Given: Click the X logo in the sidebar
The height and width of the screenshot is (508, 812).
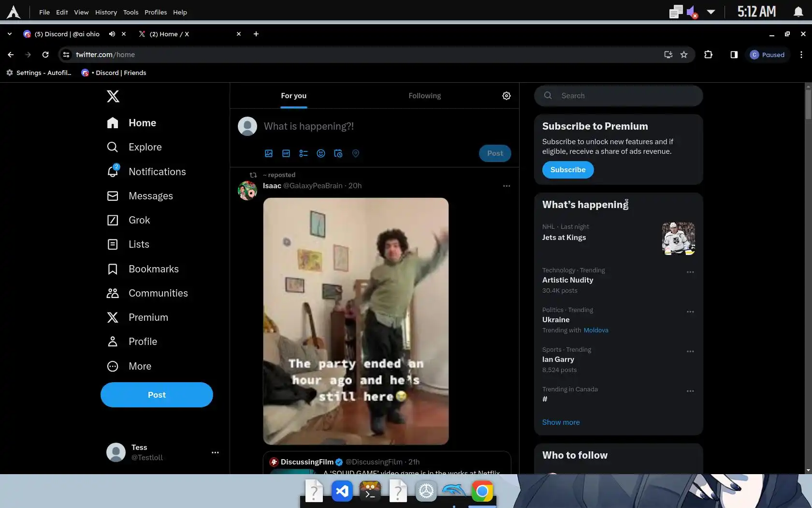Looking at the screenshot, I should (x=113, y=96).
